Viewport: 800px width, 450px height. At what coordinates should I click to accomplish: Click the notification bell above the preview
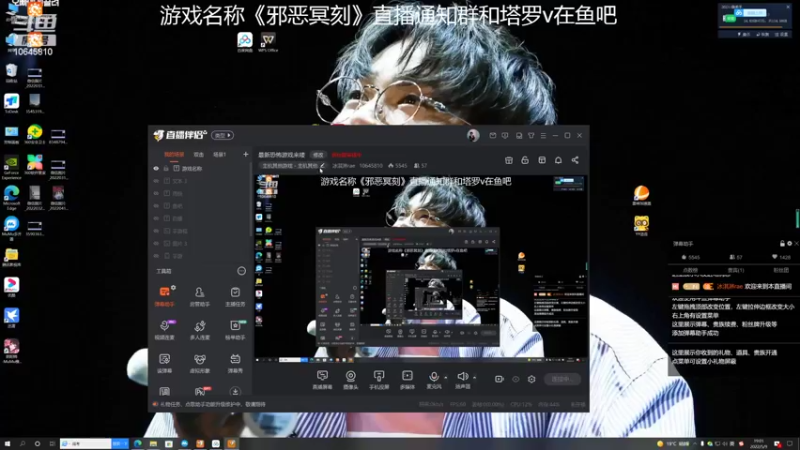click(x=558, y=160)
